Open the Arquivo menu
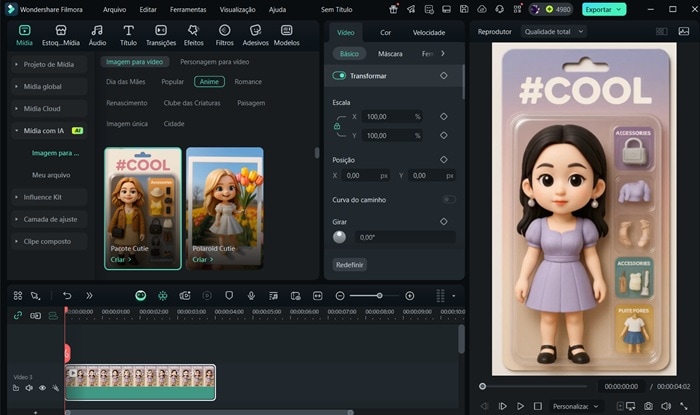Screen dimensions: 700x415 click(114, 9)
